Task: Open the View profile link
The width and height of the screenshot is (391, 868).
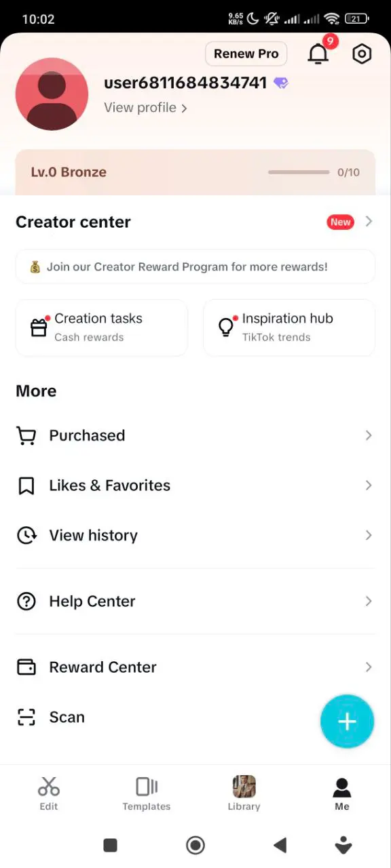Action: click(145, 108)
